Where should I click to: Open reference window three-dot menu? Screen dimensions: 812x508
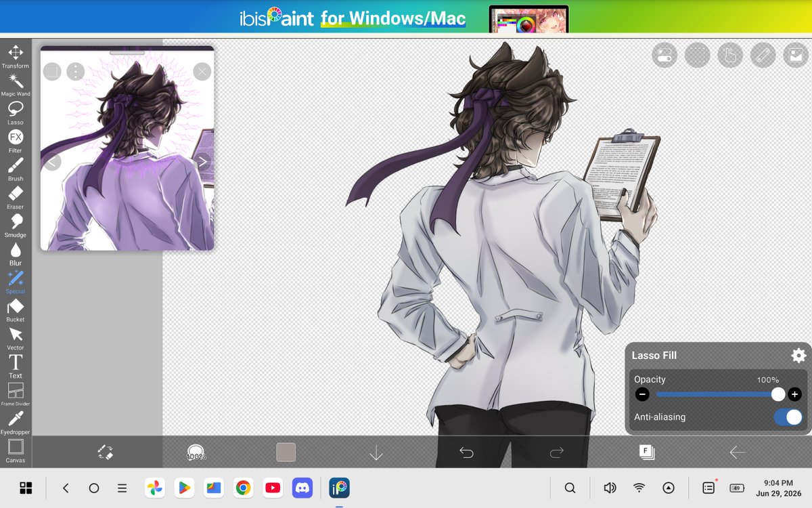tap(76, 72)
